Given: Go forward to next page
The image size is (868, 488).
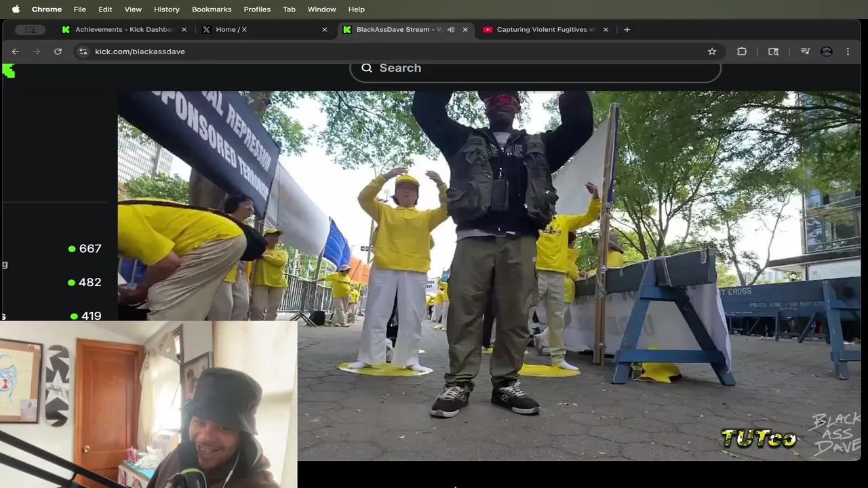Looking at the screenshot, I should pos(37,52).
